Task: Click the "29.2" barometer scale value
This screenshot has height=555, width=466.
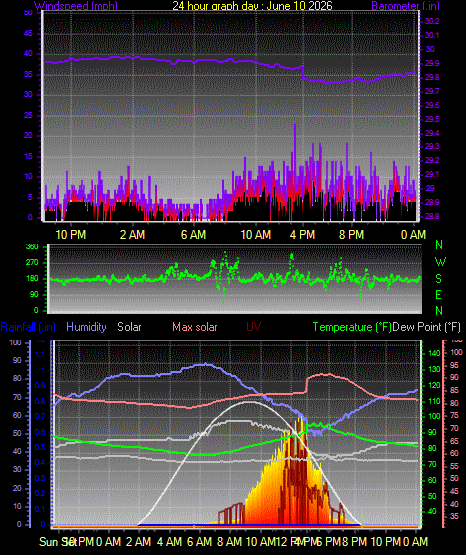Action: tap(432, 160)
